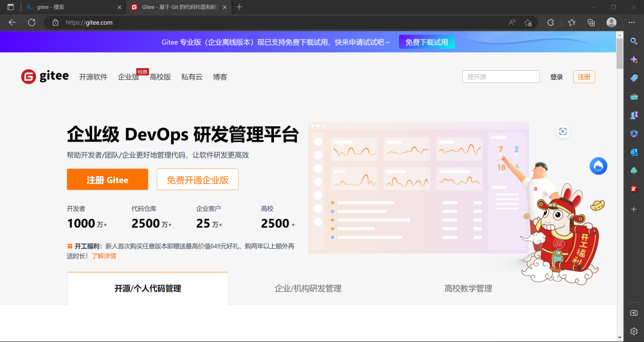Click the browser profile avatar
This screenshot has height=342, width=644.
(610, 22)
